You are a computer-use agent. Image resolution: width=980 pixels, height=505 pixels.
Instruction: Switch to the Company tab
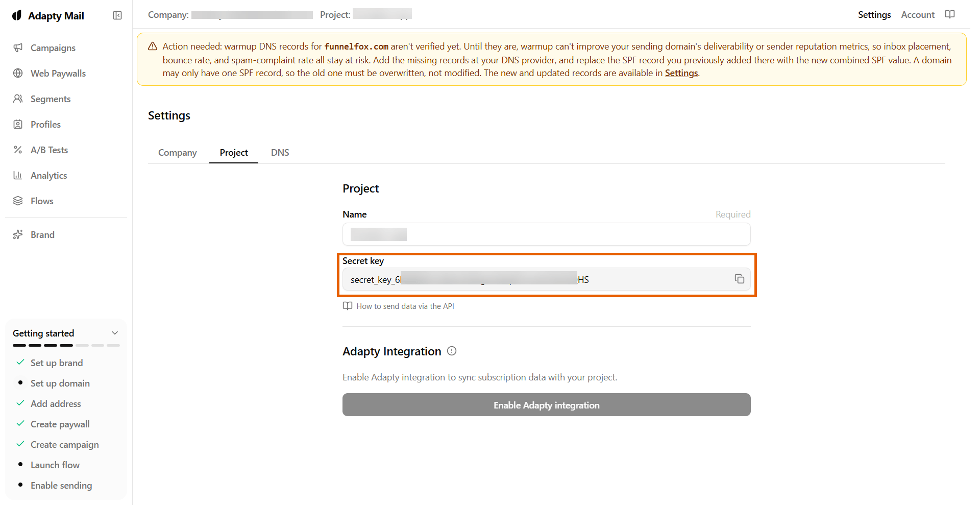(x=177, y=153)
